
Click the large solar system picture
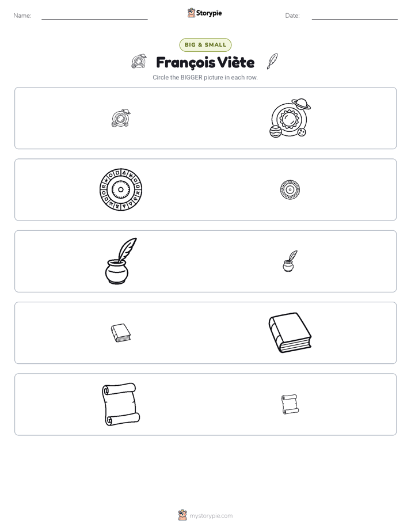tap(290, 118)
